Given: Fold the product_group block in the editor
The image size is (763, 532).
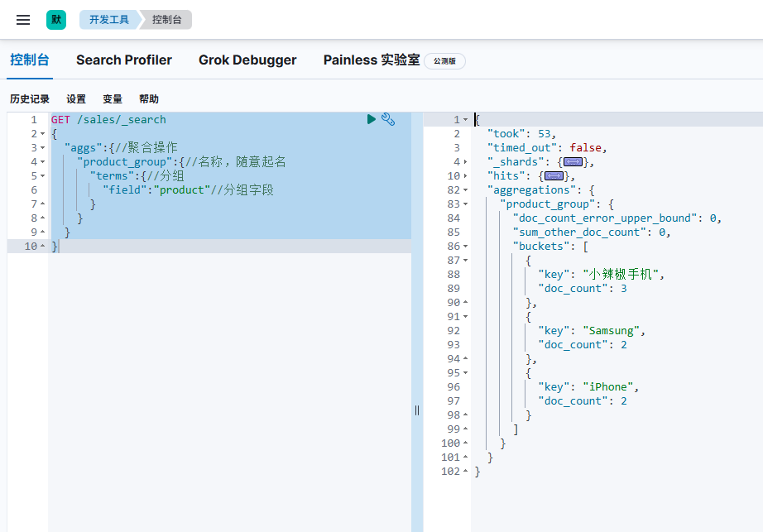Looking at the screenshot, I should point(43,162).
